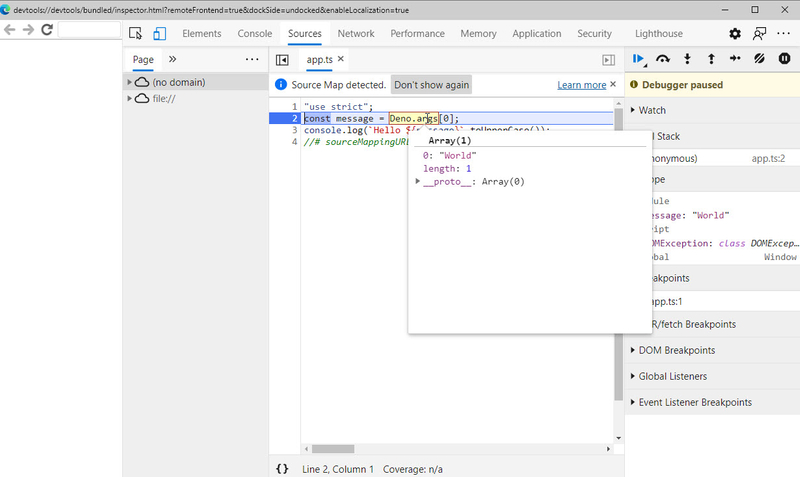Toggle pause on exceptions
Viewport: 800px width, 477px height.
tap(785, 59)
